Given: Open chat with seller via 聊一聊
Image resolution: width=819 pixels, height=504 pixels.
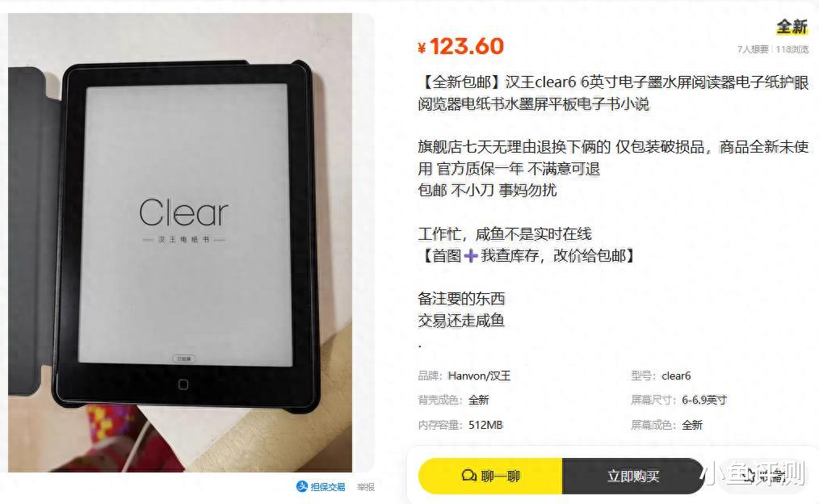Looking at the screenshot, I should 490,476.
